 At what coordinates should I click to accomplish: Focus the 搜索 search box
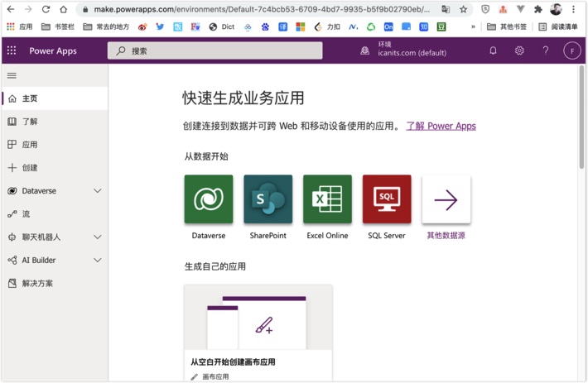click(x=214, y=50)
